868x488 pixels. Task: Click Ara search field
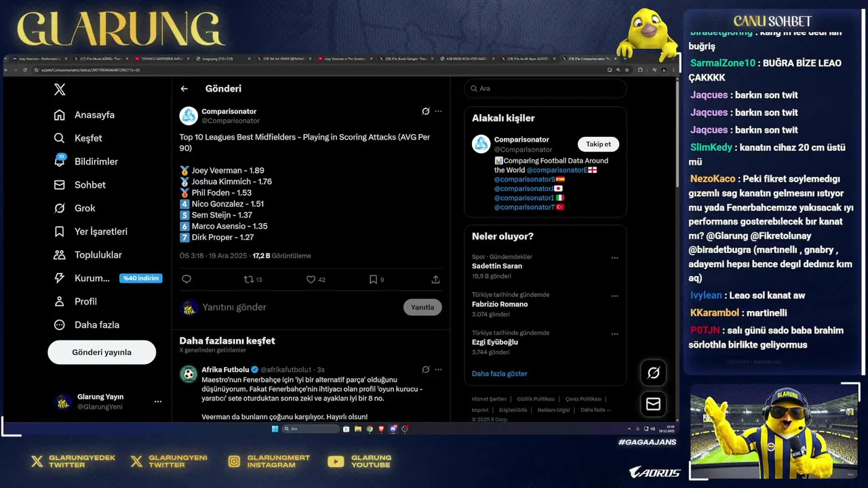coord(545,89)
